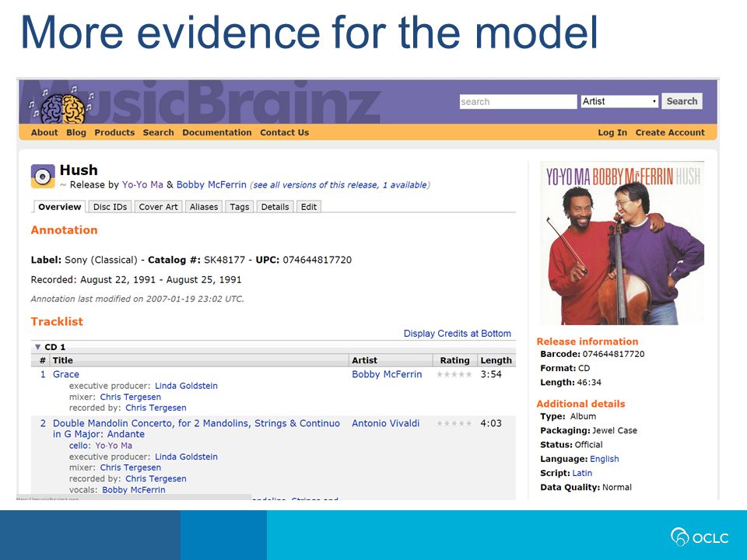The image size is (747, 560).
Task: Open Yo-Yo Ma artist link in release header
Action: [x=142, y=185]
